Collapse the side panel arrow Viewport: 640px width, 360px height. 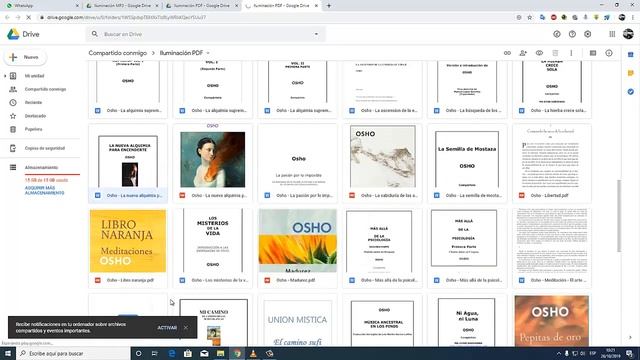coord(630,338)
